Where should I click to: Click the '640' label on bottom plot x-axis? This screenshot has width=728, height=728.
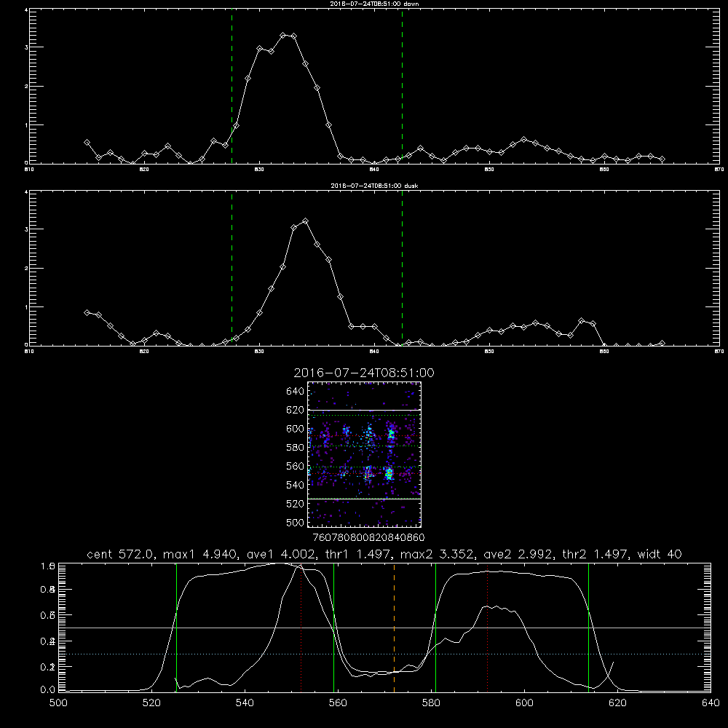tap(711, 703)
